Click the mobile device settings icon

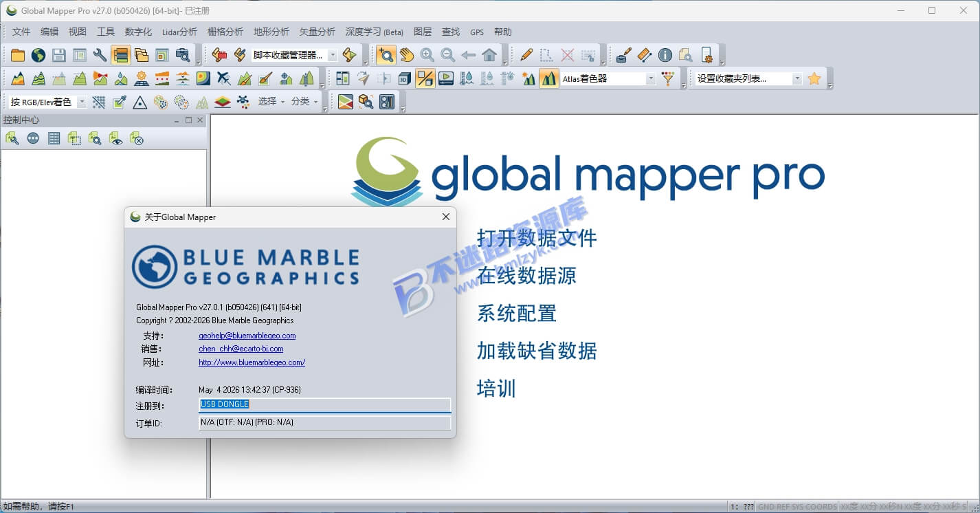pyautogui.click(x=706, y=55)
